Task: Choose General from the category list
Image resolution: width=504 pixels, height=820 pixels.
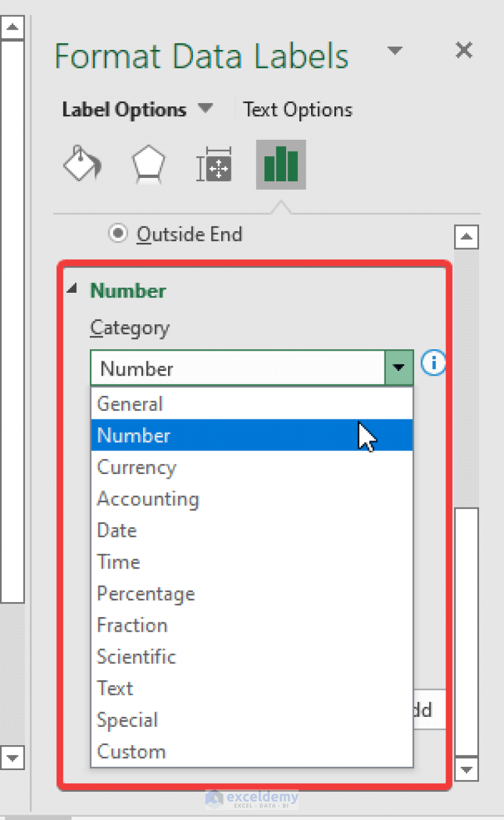Action: (x=129, y=404)
